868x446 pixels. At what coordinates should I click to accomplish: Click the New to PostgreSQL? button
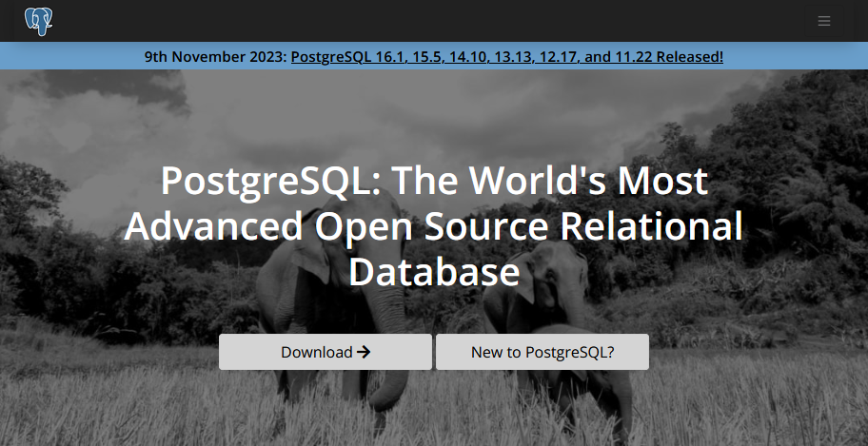point(542,352)
